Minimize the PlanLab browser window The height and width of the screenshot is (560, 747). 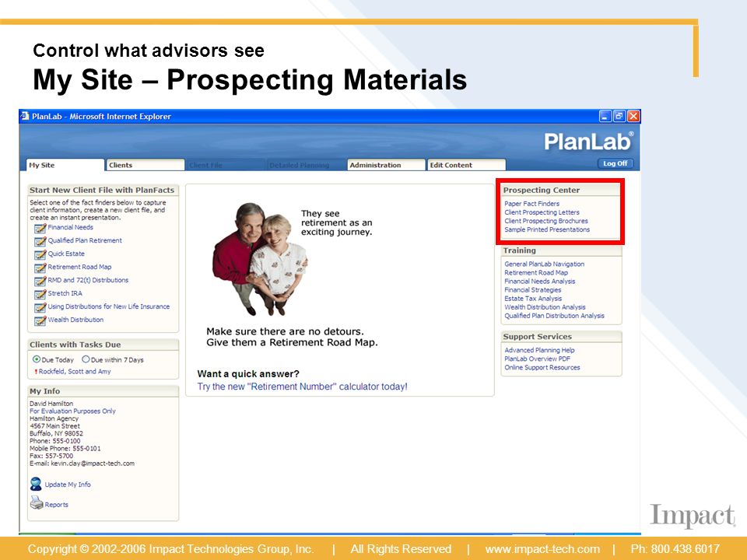point(605,116)
